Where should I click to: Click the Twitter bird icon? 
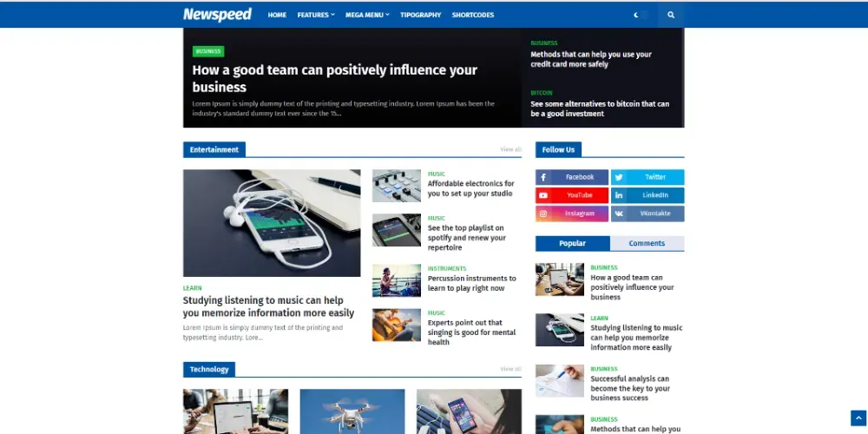point(618,177)
